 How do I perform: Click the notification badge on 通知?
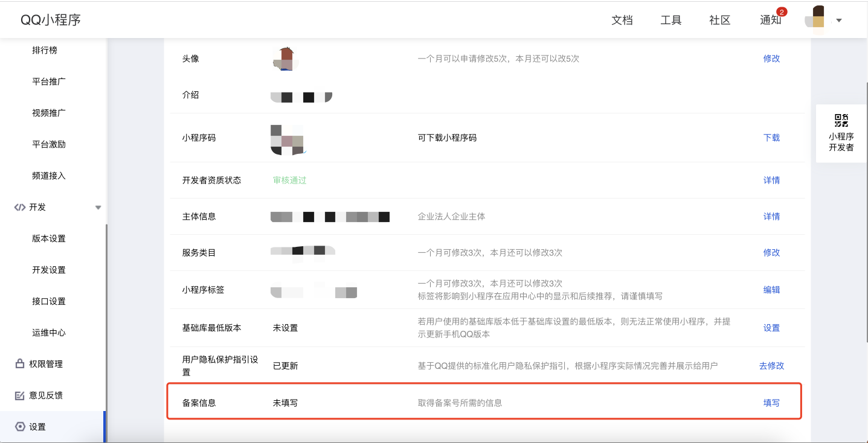(x=782, y=12)
